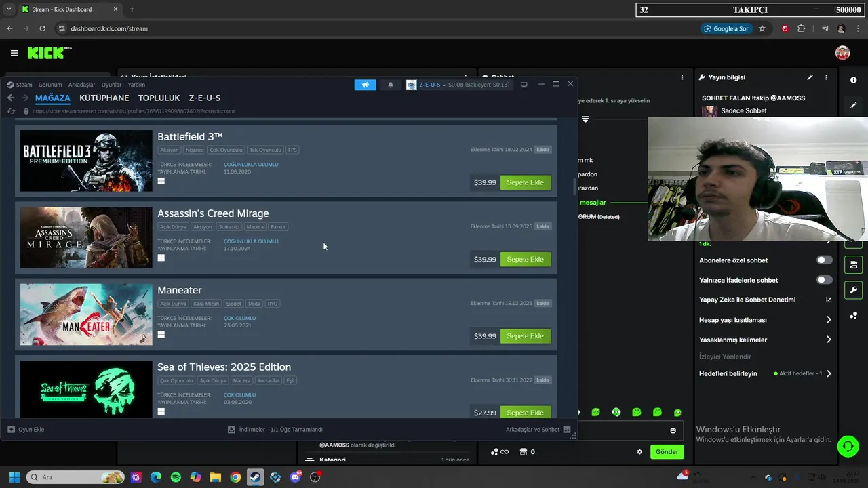Open Kick profile avatar menu
Image resolution: width=868 pixels, height=488 pixels.
point(842,53)
